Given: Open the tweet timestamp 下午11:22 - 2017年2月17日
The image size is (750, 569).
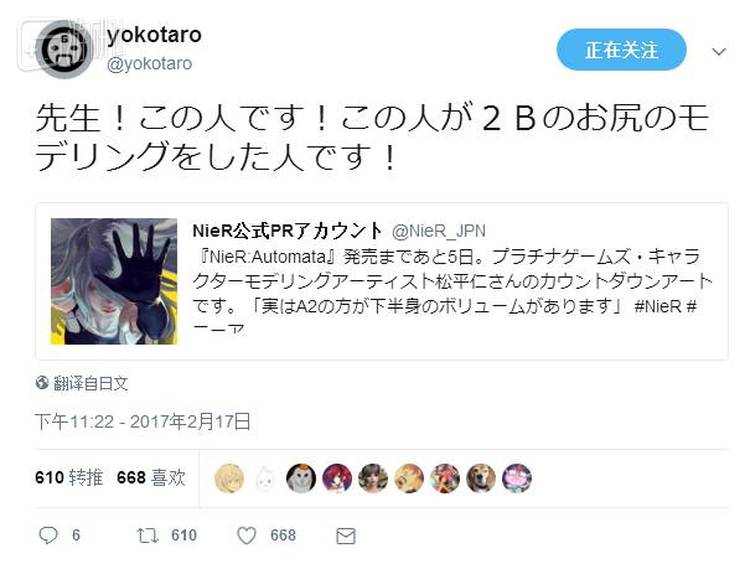Looking at the screenshot, I should pyautogui.click(x=143, y=422).
